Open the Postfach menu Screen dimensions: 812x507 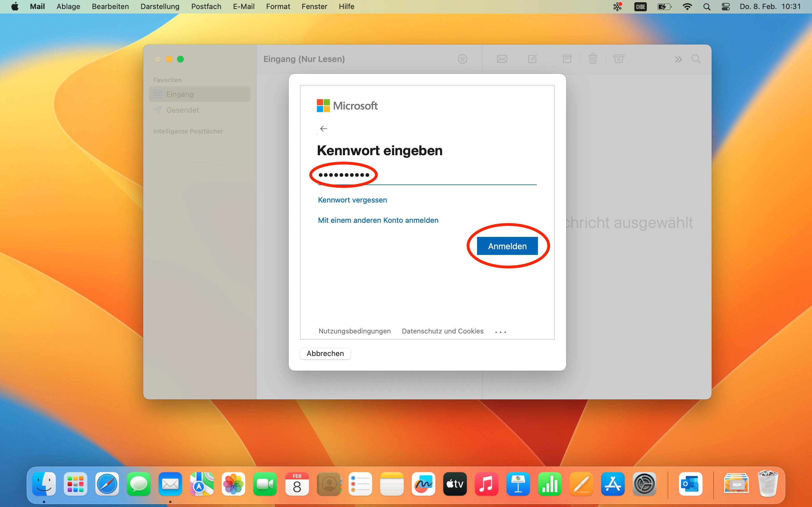[206, 6]
